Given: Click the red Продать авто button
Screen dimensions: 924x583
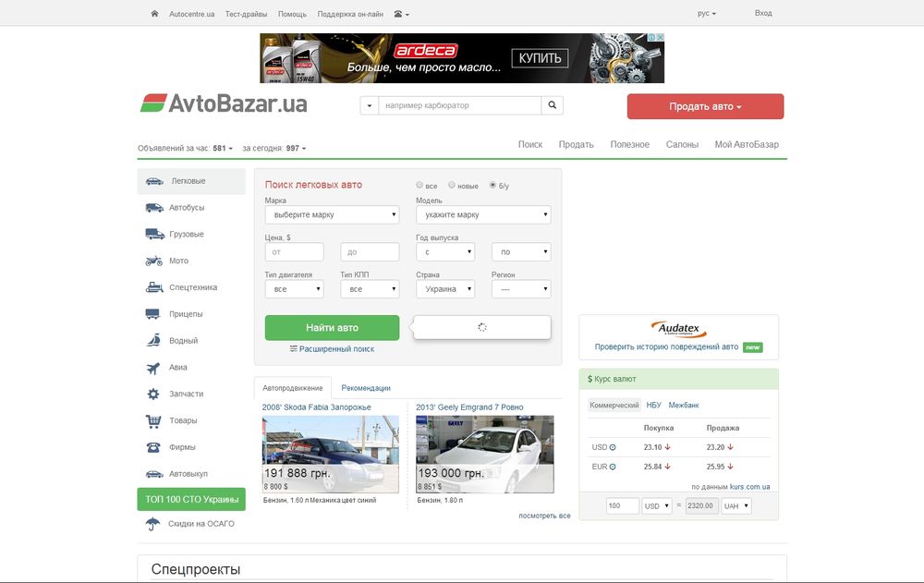Looking at the screenshot, I should [705, 106].
